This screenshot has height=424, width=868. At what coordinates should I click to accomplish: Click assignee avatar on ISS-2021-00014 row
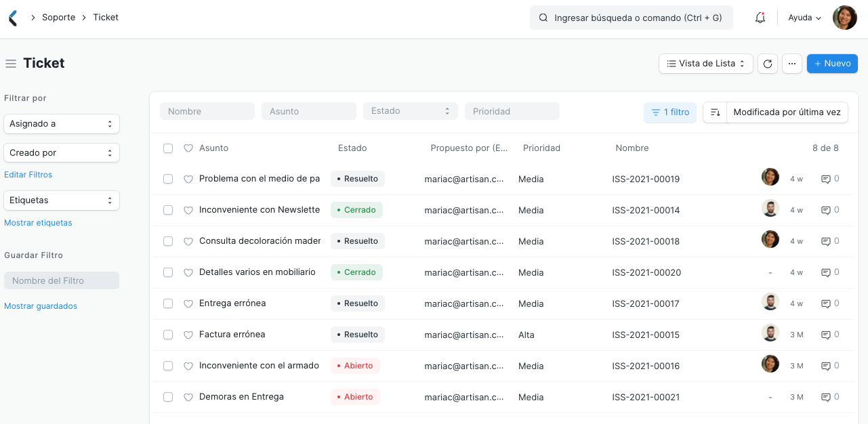(770, 208)
